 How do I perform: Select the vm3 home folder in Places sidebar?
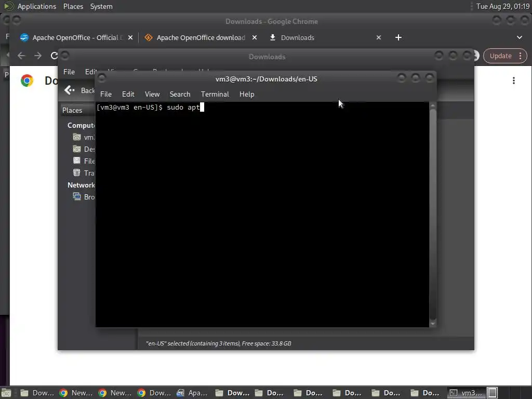click(x=84, y=137)
